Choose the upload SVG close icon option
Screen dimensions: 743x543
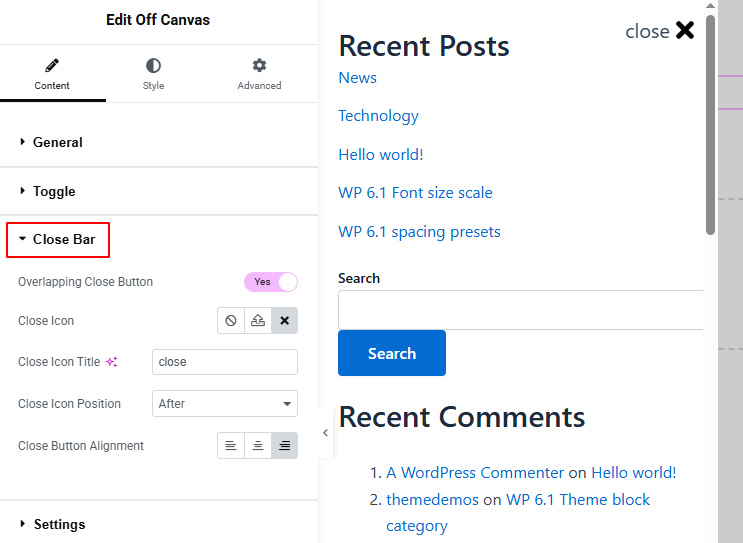coord(258,321)
